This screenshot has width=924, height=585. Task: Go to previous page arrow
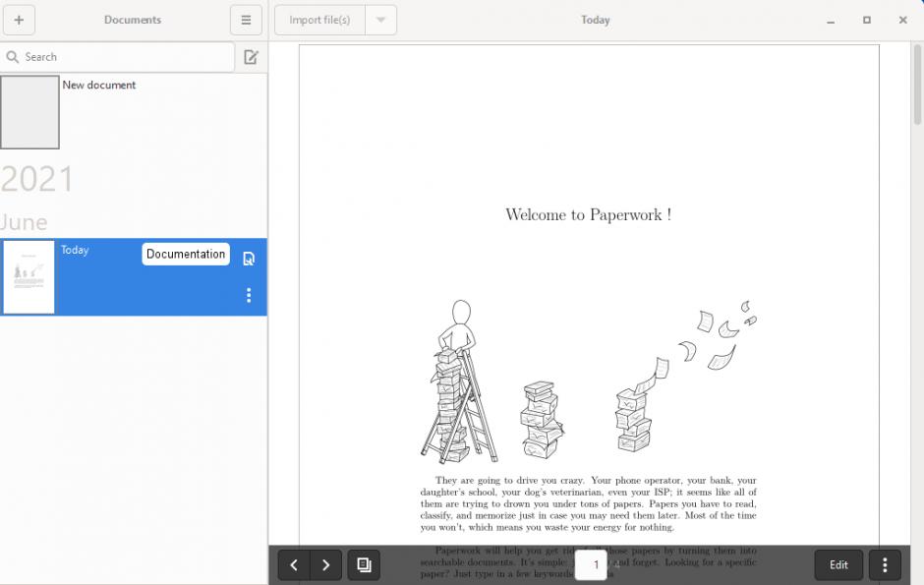pos(294,565)
